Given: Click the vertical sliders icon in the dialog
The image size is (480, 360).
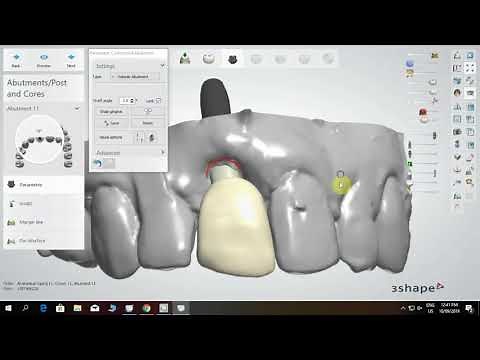Looking at the screenshot, I should point(140,137).
